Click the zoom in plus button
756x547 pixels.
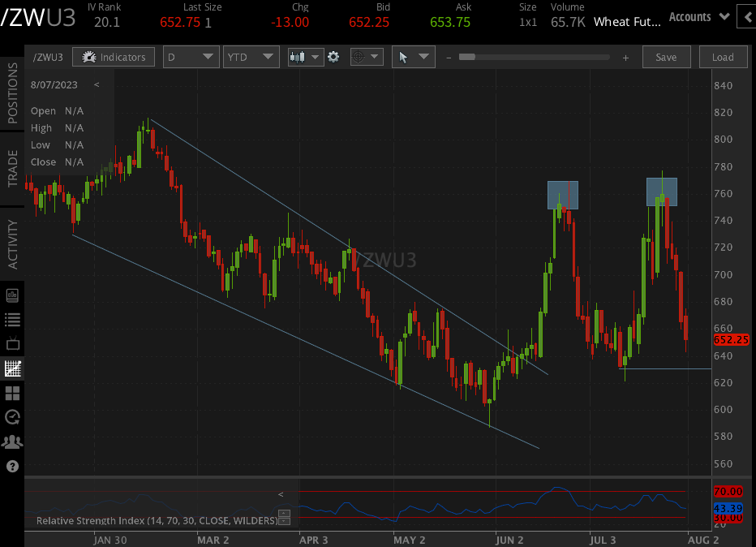(x=625, y=58)
